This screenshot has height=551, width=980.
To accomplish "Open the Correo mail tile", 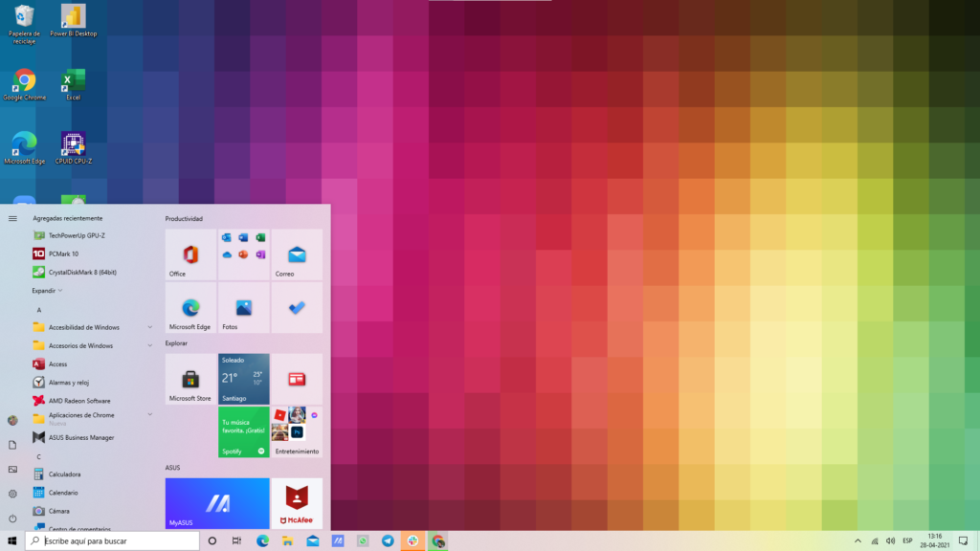I will [x=297, y=254].
